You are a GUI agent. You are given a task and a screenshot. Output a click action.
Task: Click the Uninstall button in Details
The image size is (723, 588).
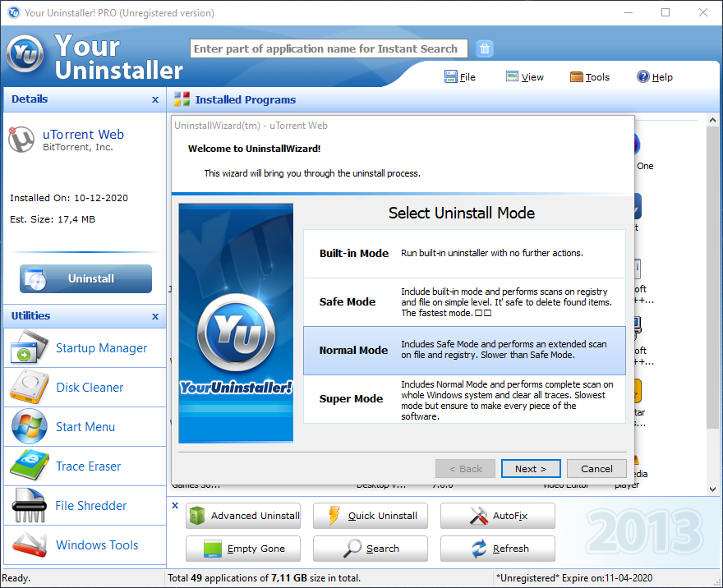(85, 278)
